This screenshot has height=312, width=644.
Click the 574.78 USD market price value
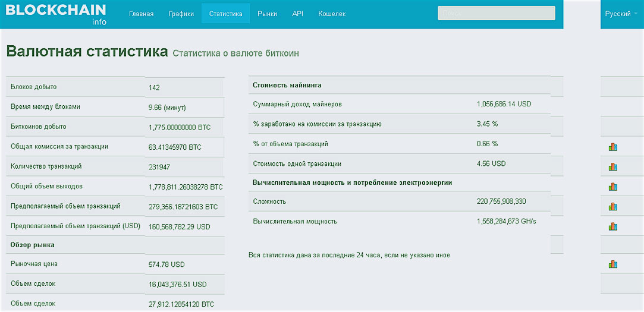[x=167, y=264]
